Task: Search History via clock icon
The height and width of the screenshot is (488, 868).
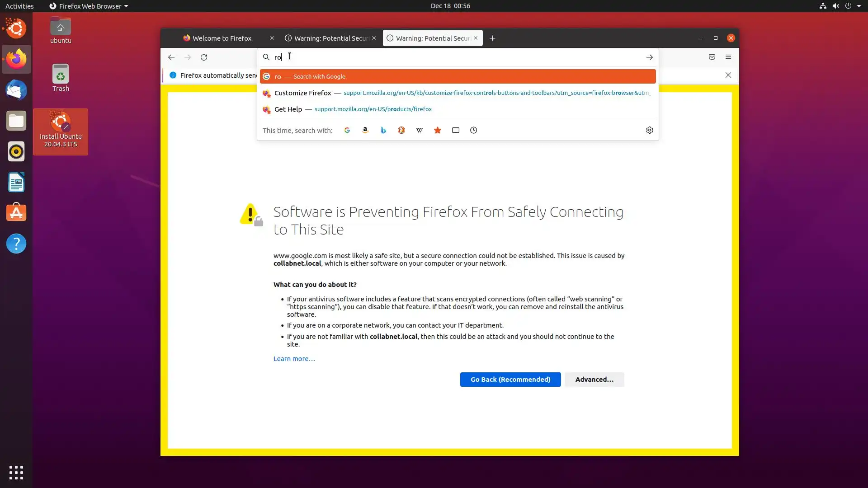Action: click(x=473, y=130)
